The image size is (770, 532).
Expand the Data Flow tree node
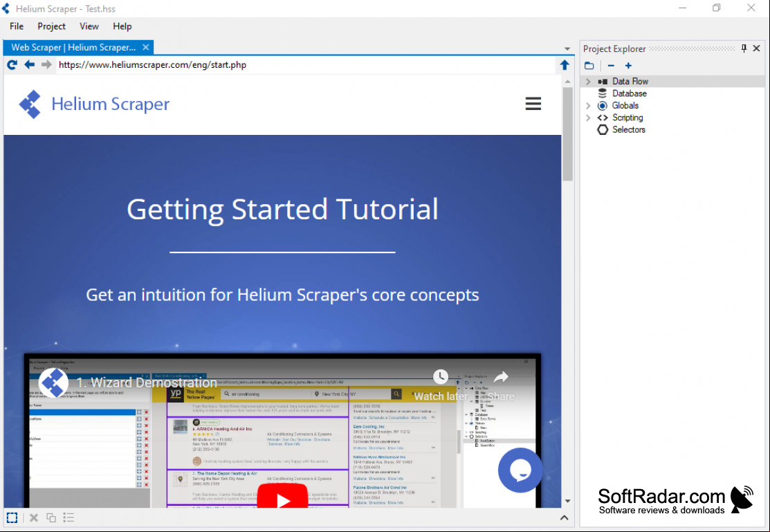point(588,81)
